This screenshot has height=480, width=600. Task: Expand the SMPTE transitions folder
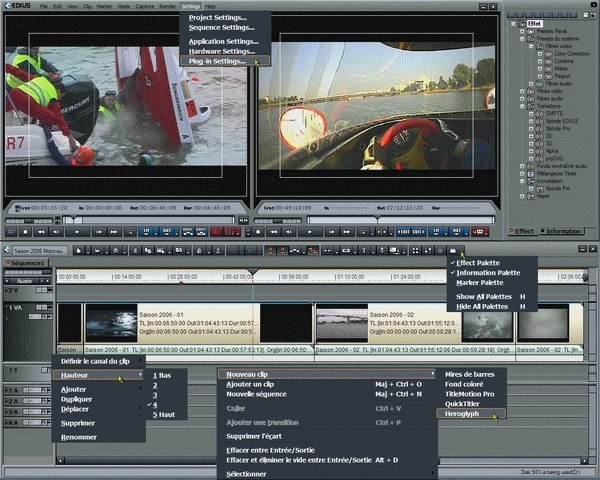click(531, 114)
